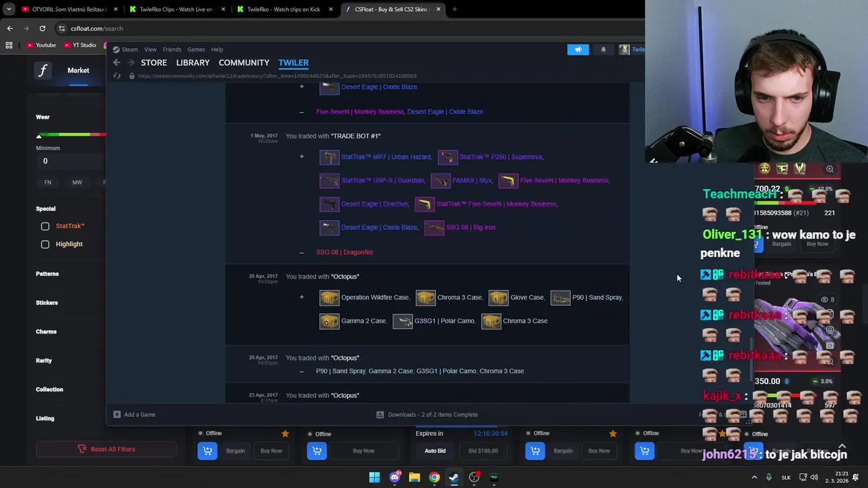Click Reset All Filters trash icon
868x488 pixels.
click(x=82, y=449)
